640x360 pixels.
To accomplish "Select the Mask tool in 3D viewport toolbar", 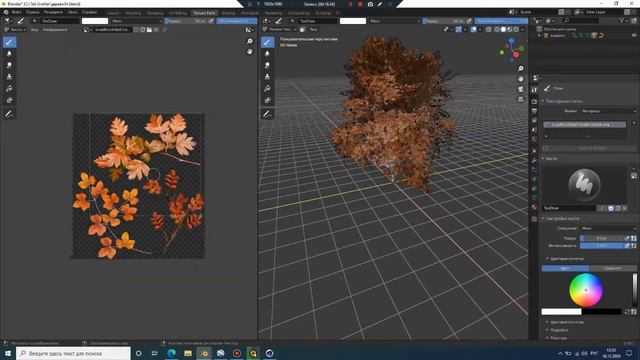I will tap(268, 100).
